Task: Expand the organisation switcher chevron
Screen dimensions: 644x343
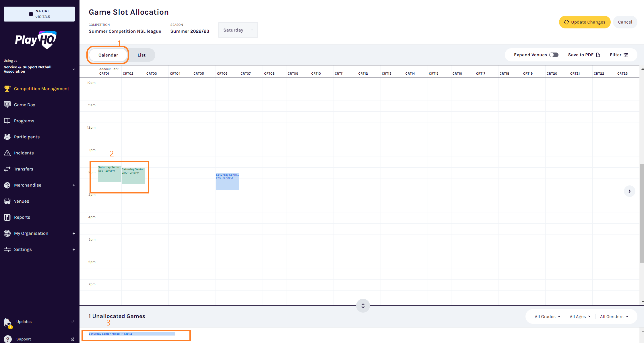Action: click(74, 69)
